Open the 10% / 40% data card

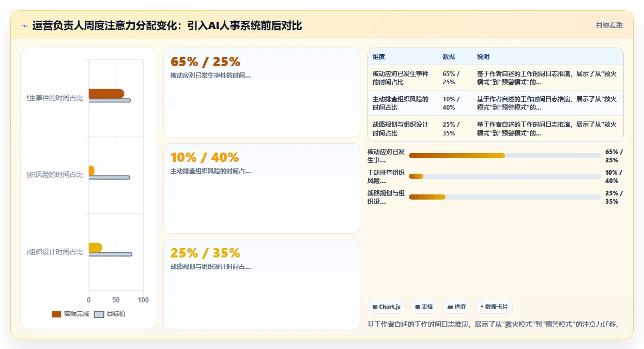coord(262,189)
